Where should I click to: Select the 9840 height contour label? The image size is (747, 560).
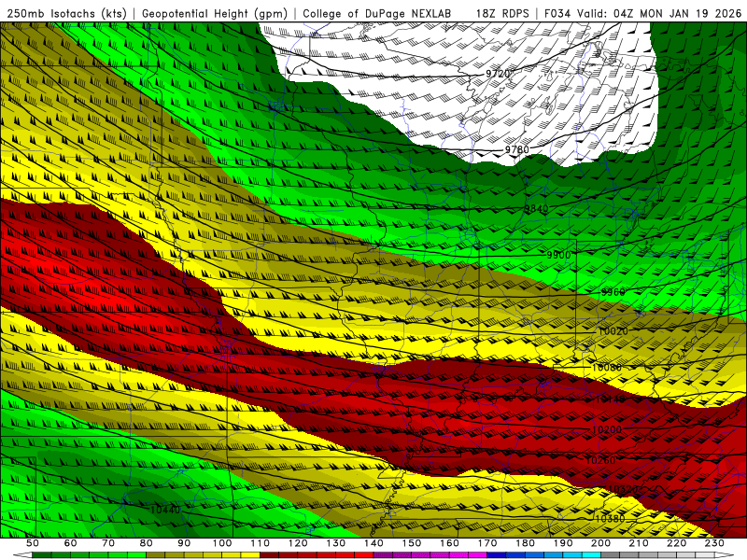[536, 208]
